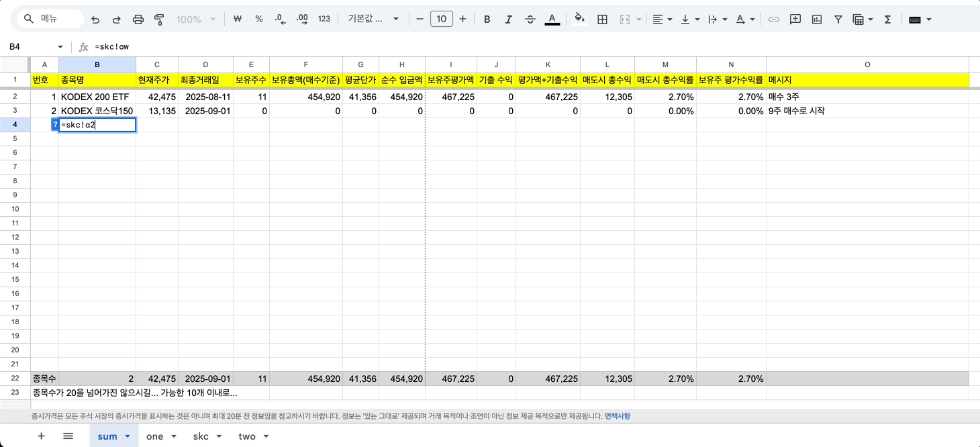Switch to the two sheet tab

tap(247, 436)
